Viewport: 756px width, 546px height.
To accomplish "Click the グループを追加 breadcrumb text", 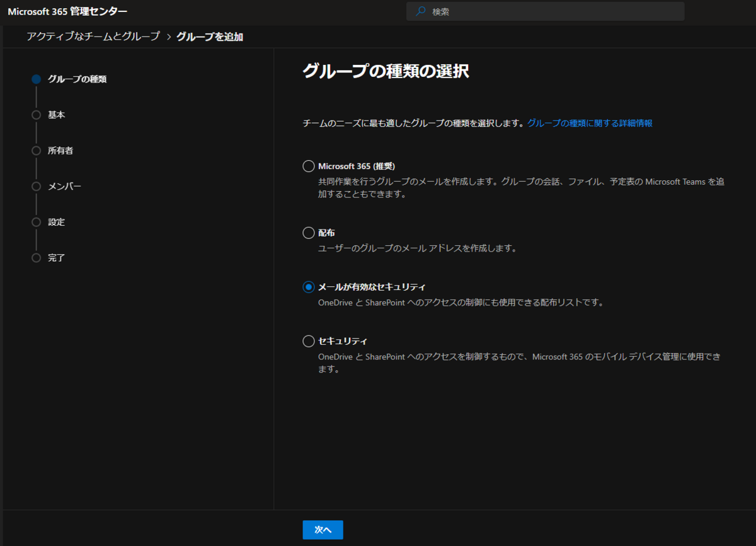I will click(210, 37).
